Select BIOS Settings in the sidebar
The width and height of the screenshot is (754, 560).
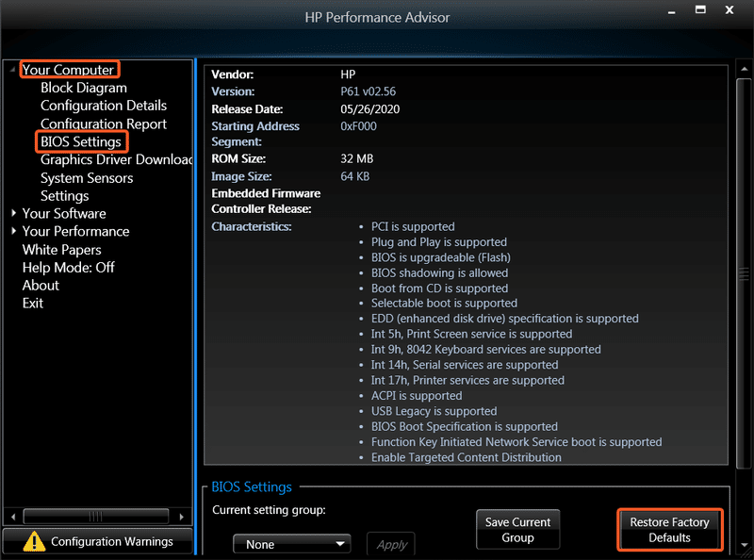(81, 142)
